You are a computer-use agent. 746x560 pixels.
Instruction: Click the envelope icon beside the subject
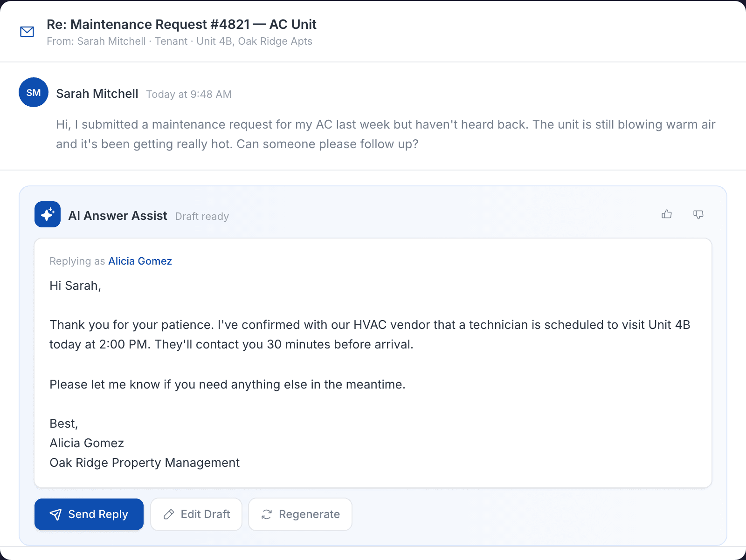pos(27,32)
